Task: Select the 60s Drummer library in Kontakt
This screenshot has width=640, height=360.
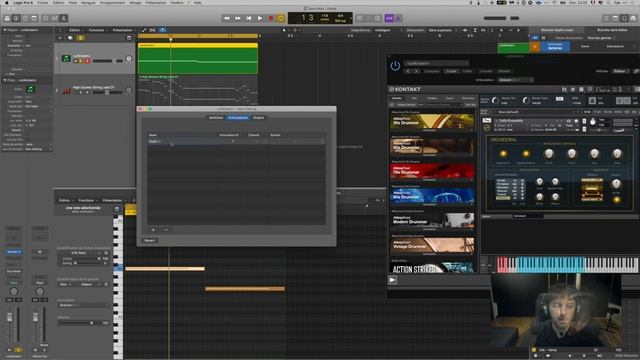Action: pos(432,146)
